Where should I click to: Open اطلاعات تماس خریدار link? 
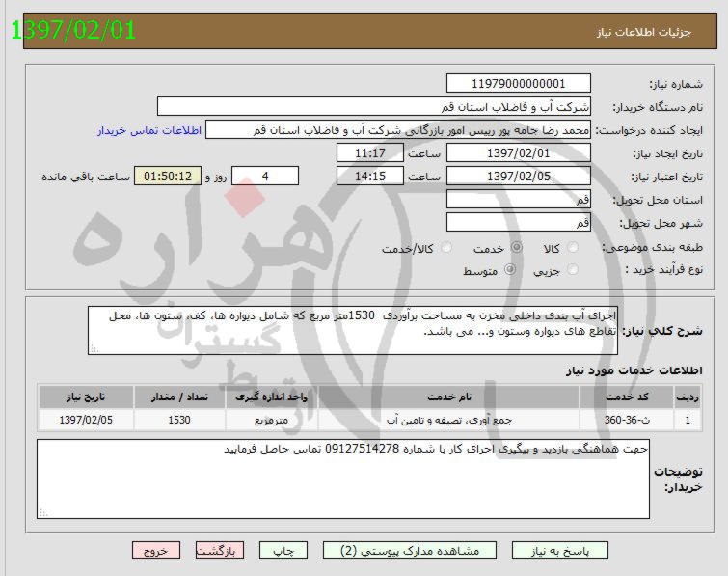pyautogui.click(x=149, y=130)
